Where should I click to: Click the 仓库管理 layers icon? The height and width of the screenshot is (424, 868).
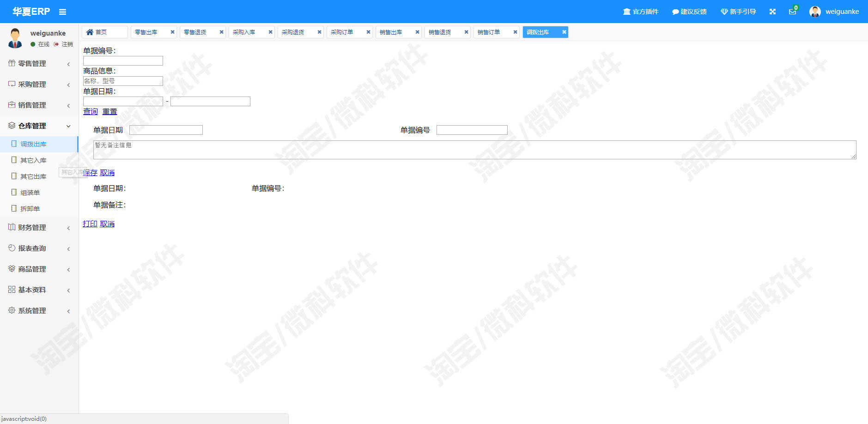(x=12, y=126)
